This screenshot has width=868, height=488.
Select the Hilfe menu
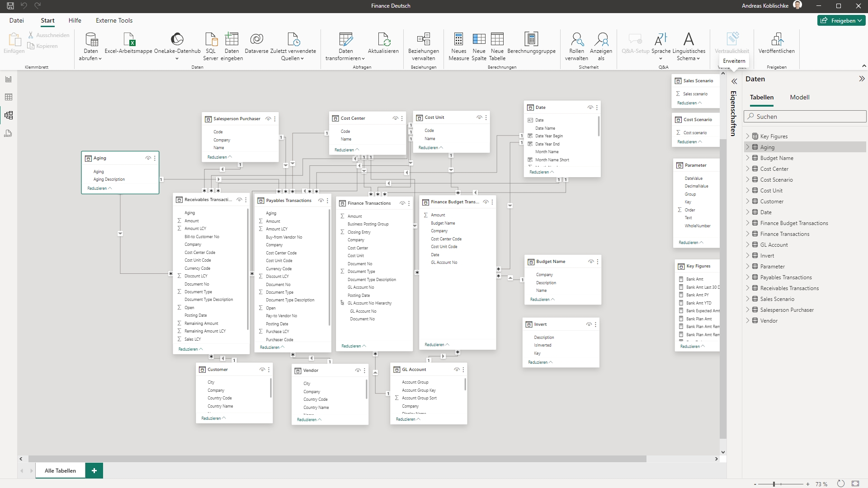pos(75,20)
